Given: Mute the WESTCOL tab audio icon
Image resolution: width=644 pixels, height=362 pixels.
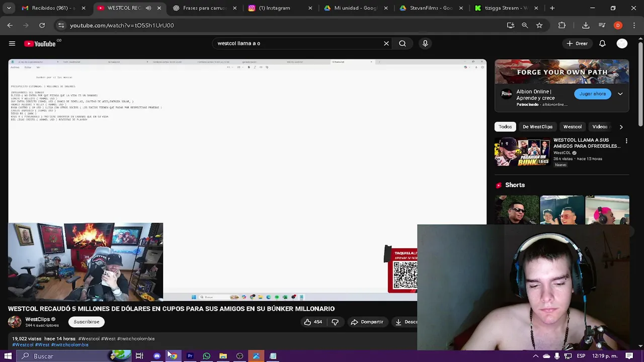Looking at the screenshot, I should [x=148, y=8].
